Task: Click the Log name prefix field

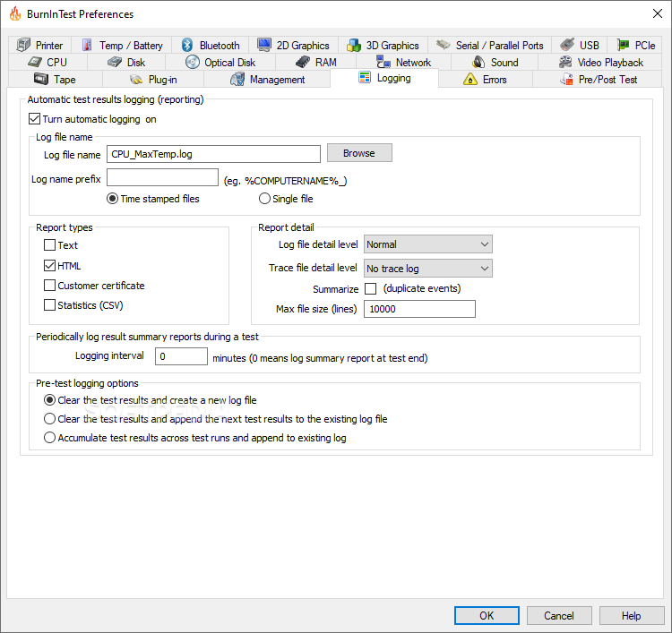Action: click(x=162, y=177)
